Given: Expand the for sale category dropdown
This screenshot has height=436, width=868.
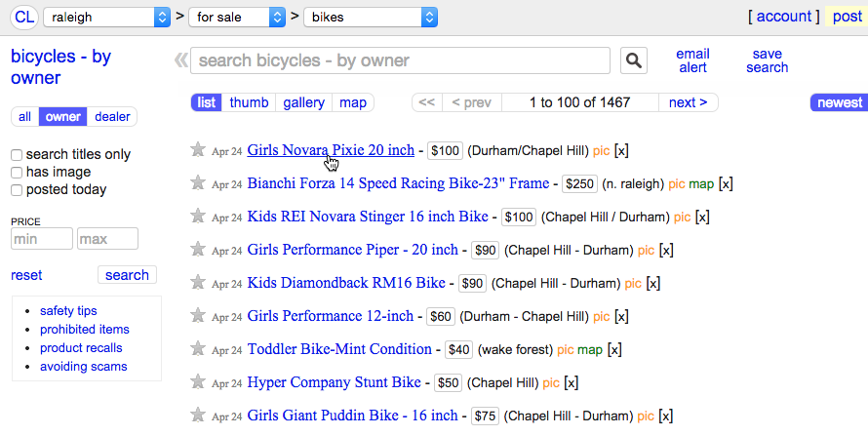Looking at the screenshot, I should click(238, 17).
